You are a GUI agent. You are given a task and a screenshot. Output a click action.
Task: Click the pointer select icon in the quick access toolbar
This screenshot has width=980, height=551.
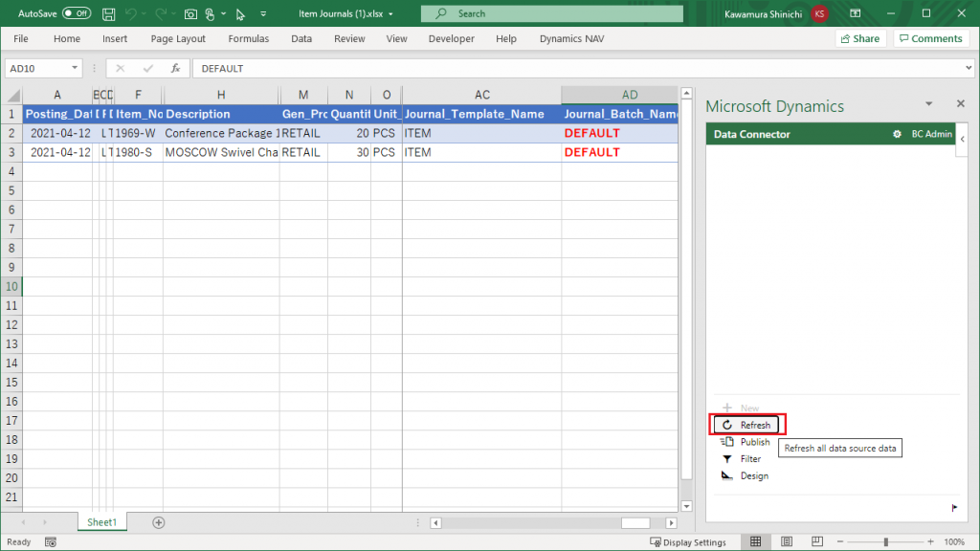click(240, 13)
